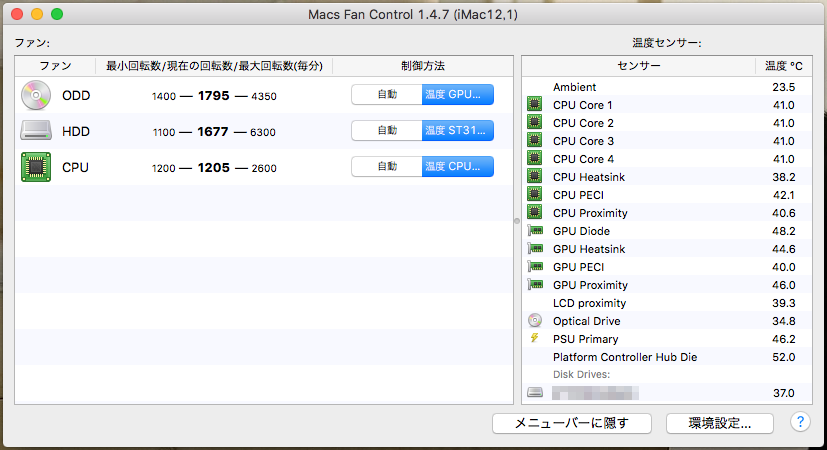This screenshot has height=450, width=827.
Task: Set ODD fan to 自動 mode
Action: (x=387, y=94)
